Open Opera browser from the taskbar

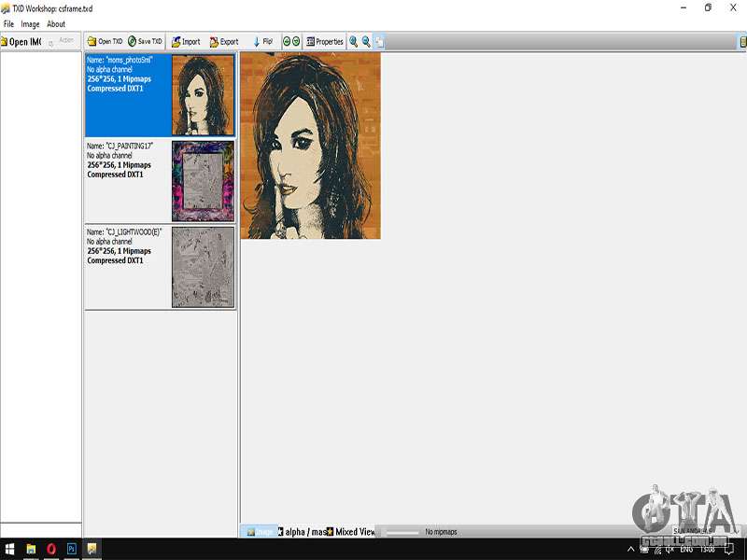point(50,550)
